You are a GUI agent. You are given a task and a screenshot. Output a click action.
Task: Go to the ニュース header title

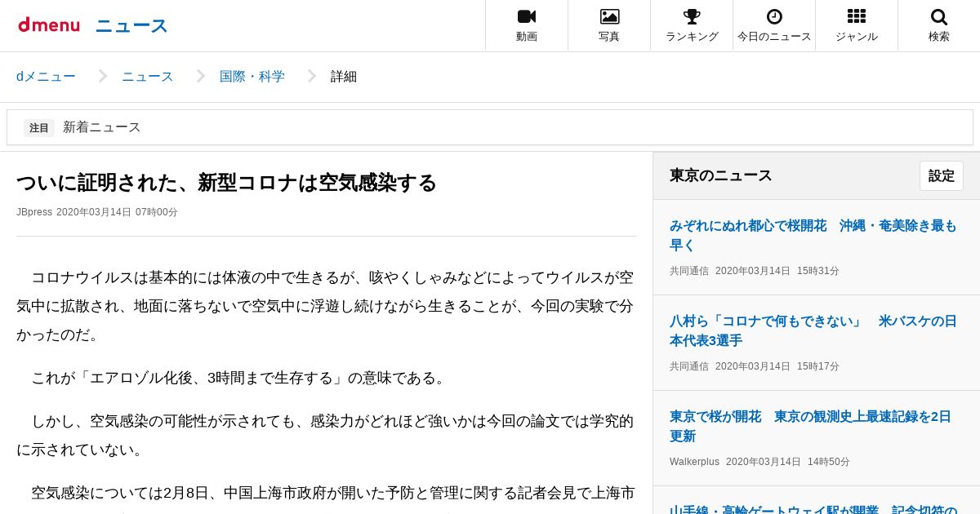click(131, 26)
